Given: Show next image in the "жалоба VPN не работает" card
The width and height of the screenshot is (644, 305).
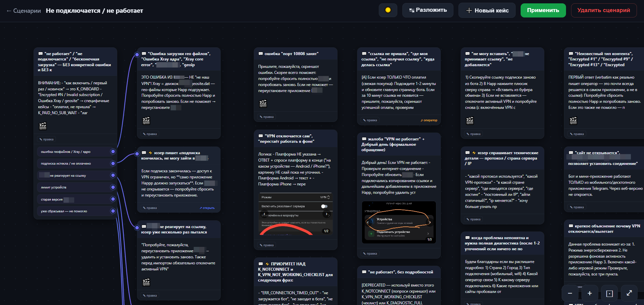Looking at the screenshot, I should point(430,222).
